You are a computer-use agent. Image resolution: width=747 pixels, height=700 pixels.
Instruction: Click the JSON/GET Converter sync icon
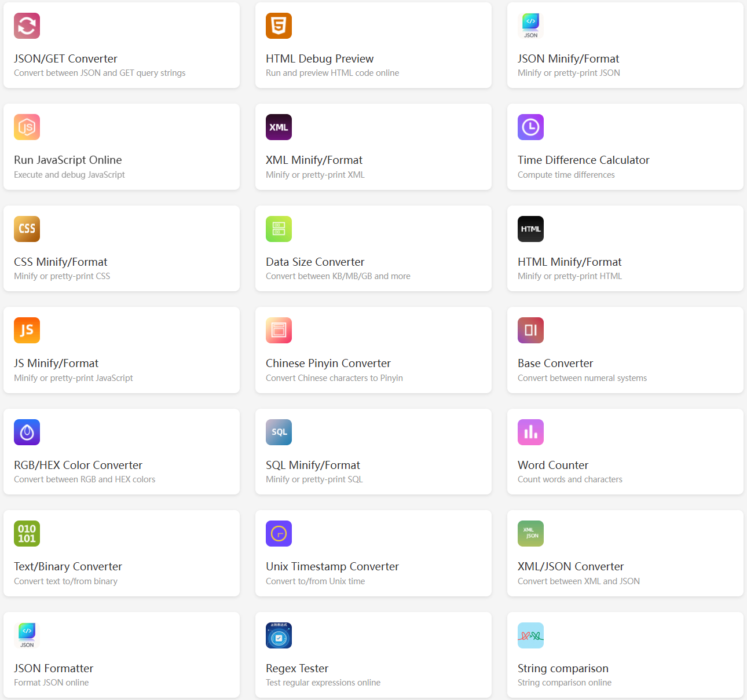click(x=27, y=25)
